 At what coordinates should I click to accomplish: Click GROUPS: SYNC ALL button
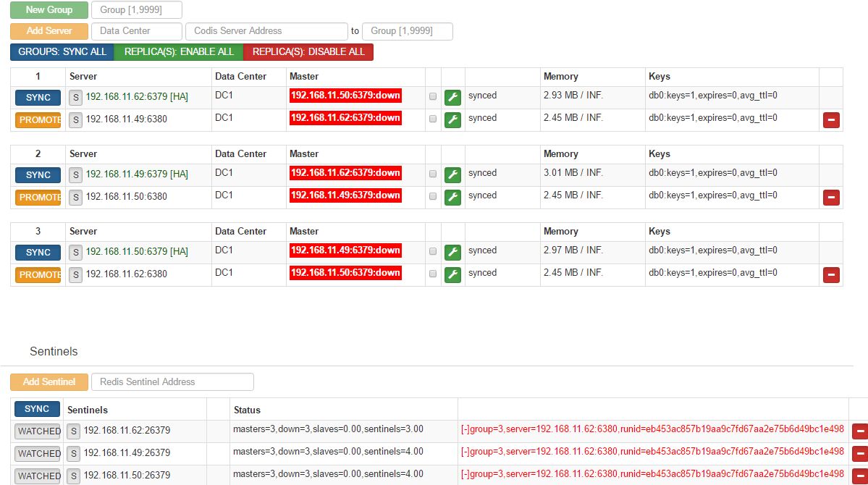(62, 52)
